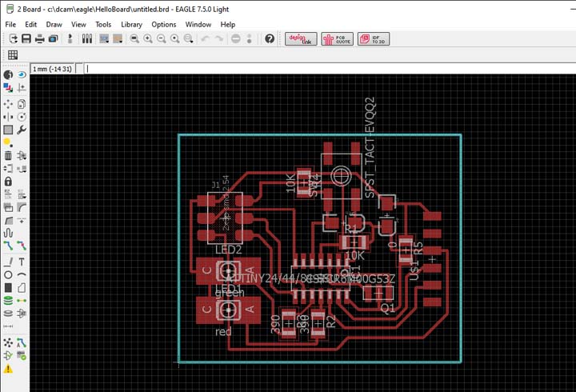This screenshot has height=392, width=576.
Task: Click the designlink button
Action: [301, 39]
